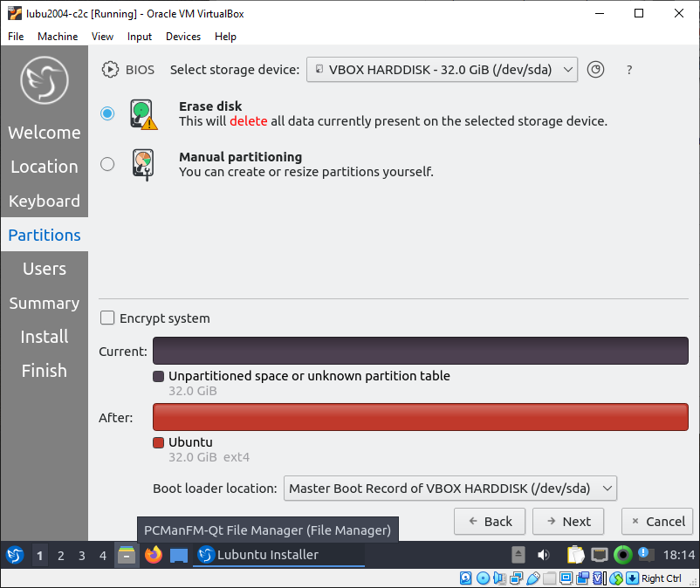The image size is (700, 588).
Task: Select the Erase disk option
Action: coord(106,113)
